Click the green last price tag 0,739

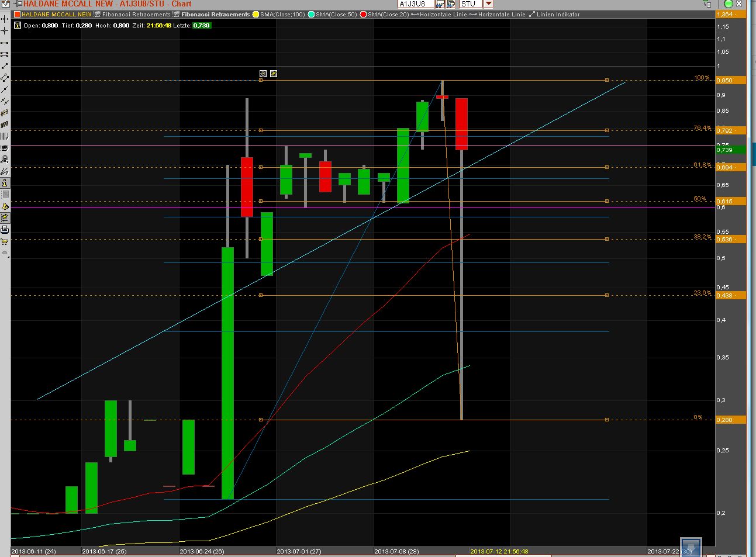point(731,150)
